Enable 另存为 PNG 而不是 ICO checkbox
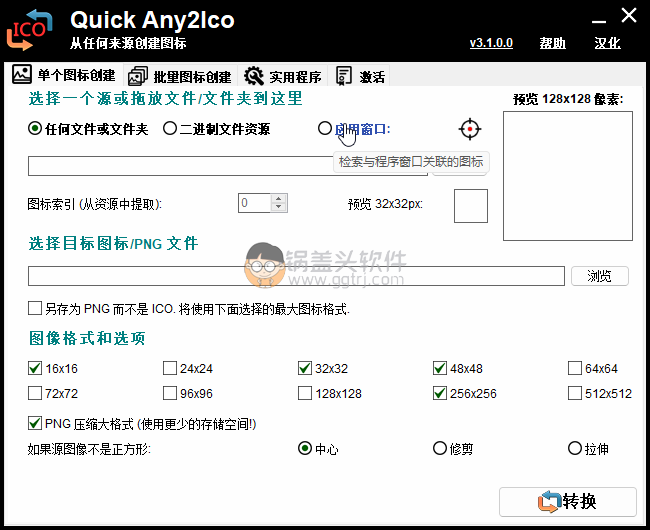650x530 pixels. click(35, 308)
